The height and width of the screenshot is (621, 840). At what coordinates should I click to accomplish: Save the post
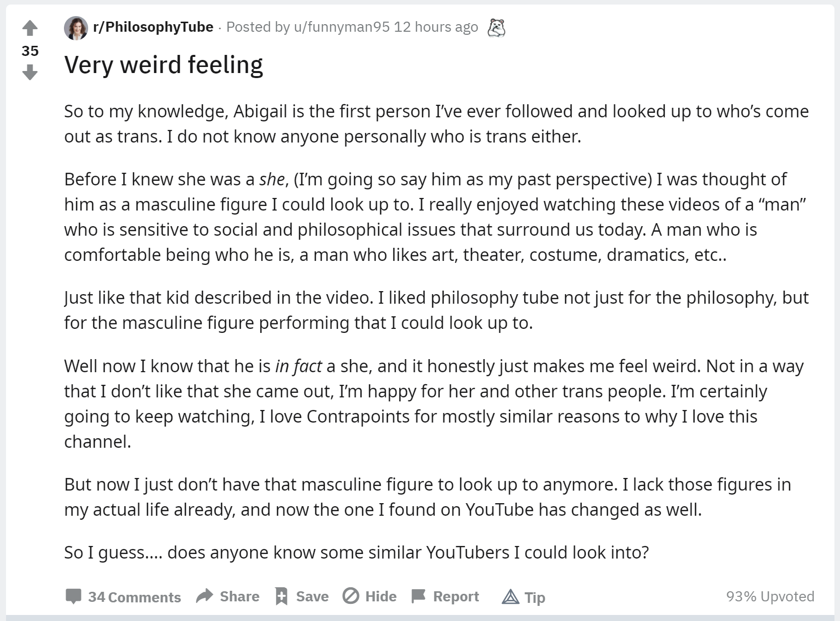(302, 596)
